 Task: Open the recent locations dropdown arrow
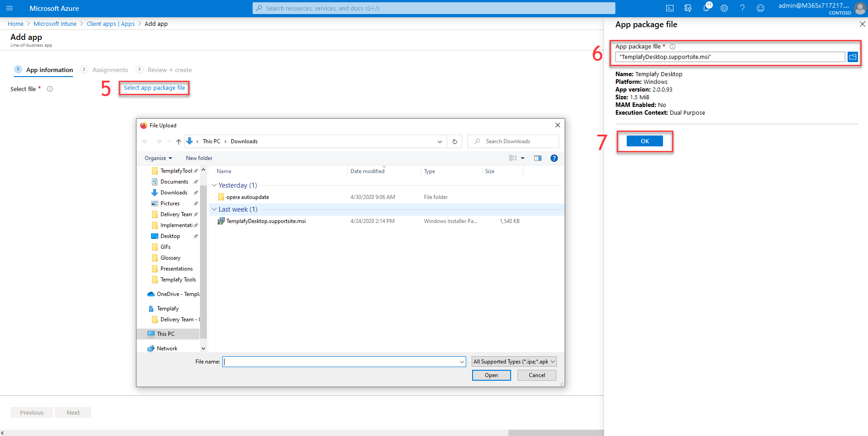pyautogui.click(x=169, y=141)
